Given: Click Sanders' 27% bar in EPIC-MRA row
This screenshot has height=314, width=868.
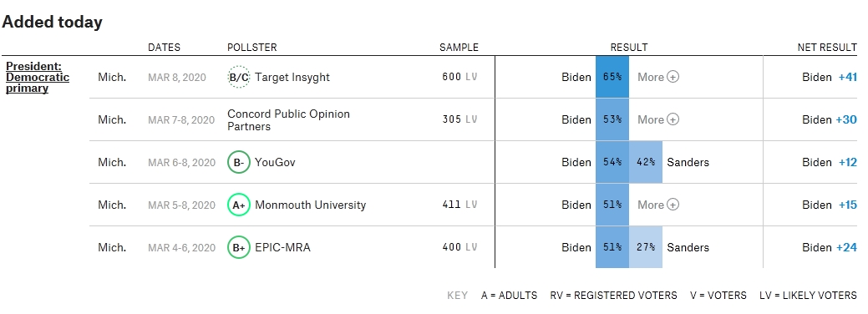Looking at the screenshot, I should (646, 247).
